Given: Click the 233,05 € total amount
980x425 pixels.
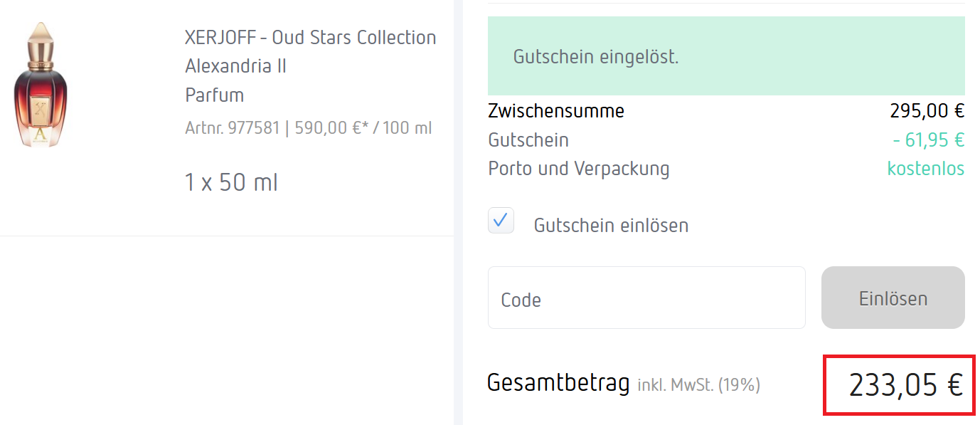Looking at the screenshot, I should coord(905,385).
